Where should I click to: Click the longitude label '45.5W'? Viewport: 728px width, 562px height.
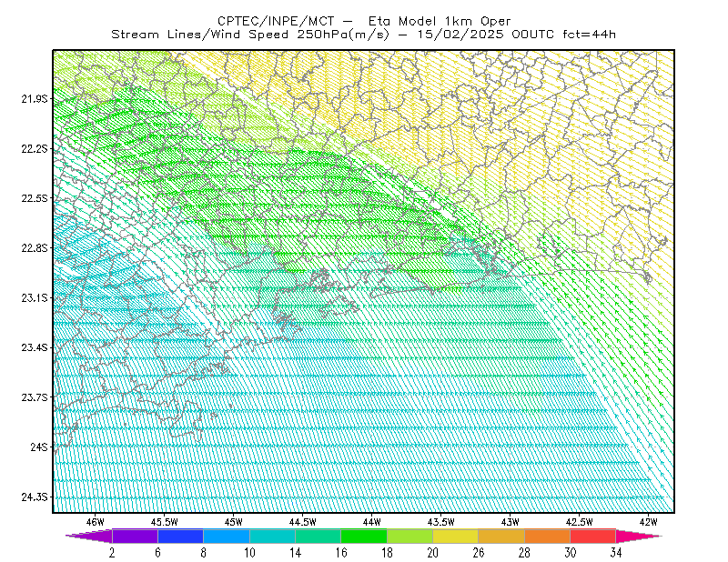click(x=164, y=522)
